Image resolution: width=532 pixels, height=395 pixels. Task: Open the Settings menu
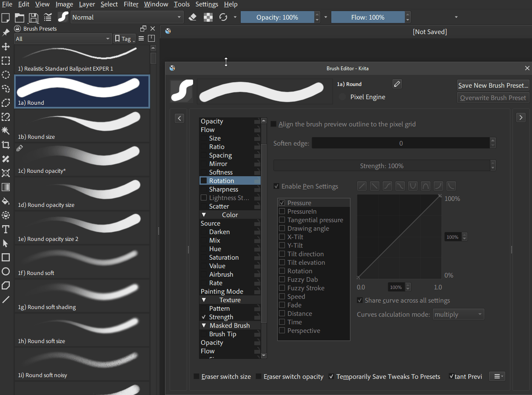[x=207, y=4]
